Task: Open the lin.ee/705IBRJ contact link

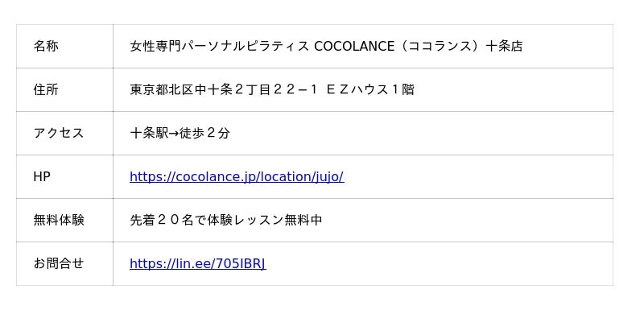Action: 198,263
